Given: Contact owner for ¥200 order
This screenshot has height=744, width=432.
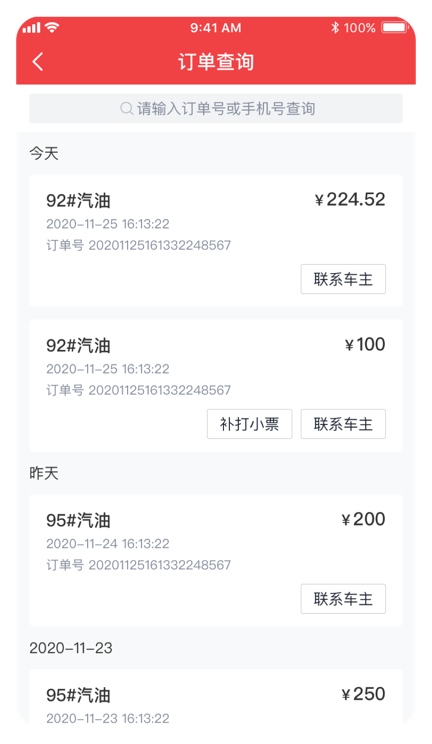Looking at the screenshot, I should coord(343,599).
